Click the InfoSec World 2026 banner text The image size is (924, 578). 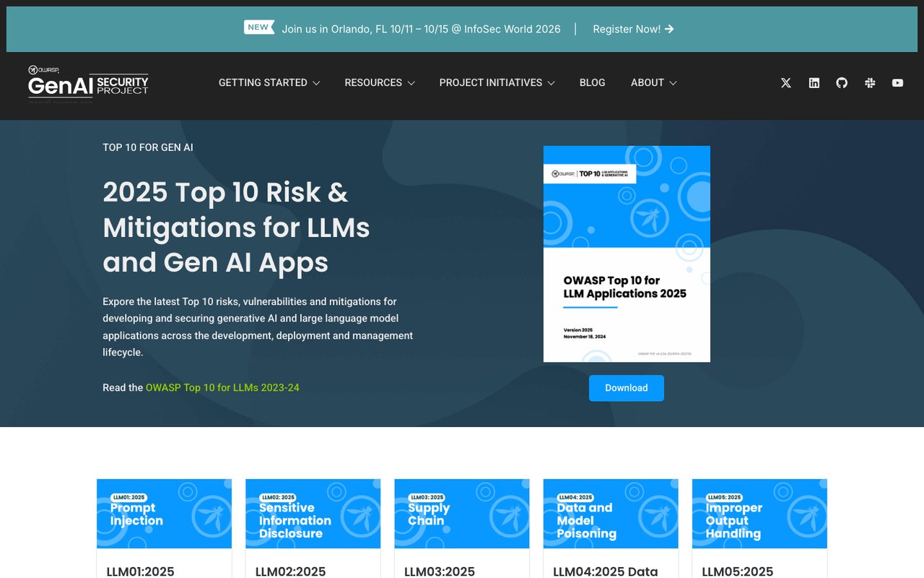[x=421, y=29]
